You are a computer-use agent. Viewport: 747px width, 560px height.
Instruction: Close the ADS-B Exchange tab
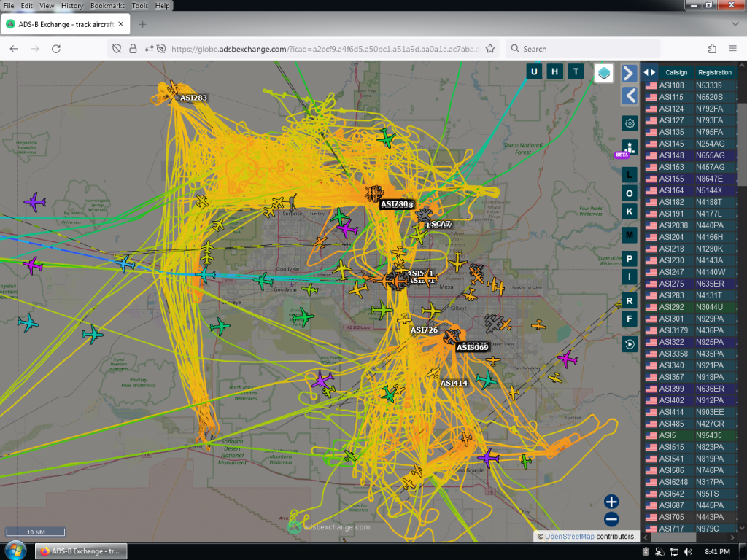[121, 24]
